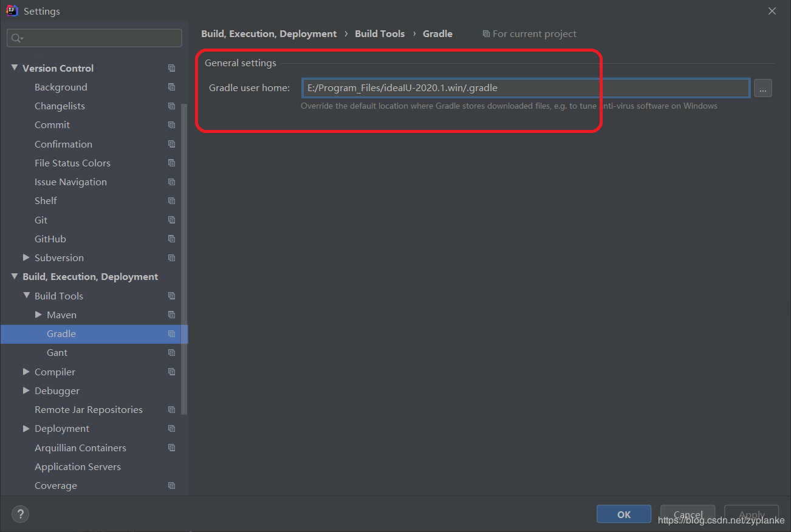The image size is (791, 532).
Task: Click project-level icon beside Build Tools
Action: click(172, 296)
